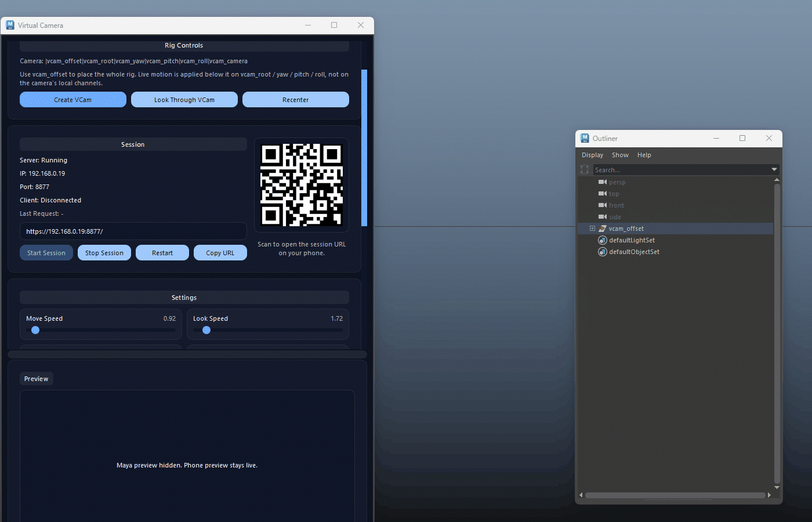Click the Session section header
The height and width of the screenshot is (522, 812).
133,144
